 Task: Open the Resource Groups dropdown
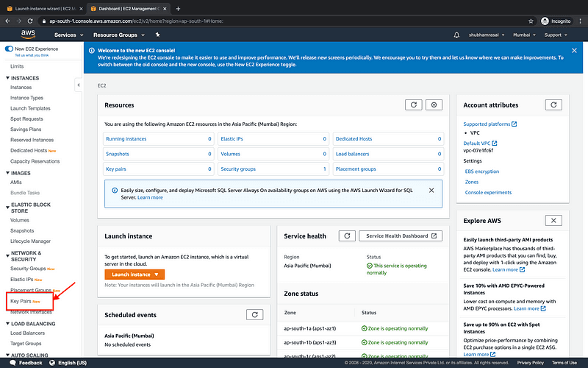click(119, 35)
